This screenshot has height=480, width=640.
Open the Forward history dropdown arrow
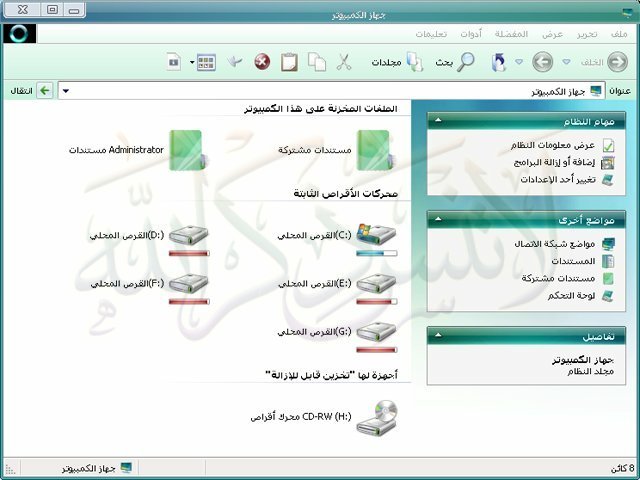519,62
